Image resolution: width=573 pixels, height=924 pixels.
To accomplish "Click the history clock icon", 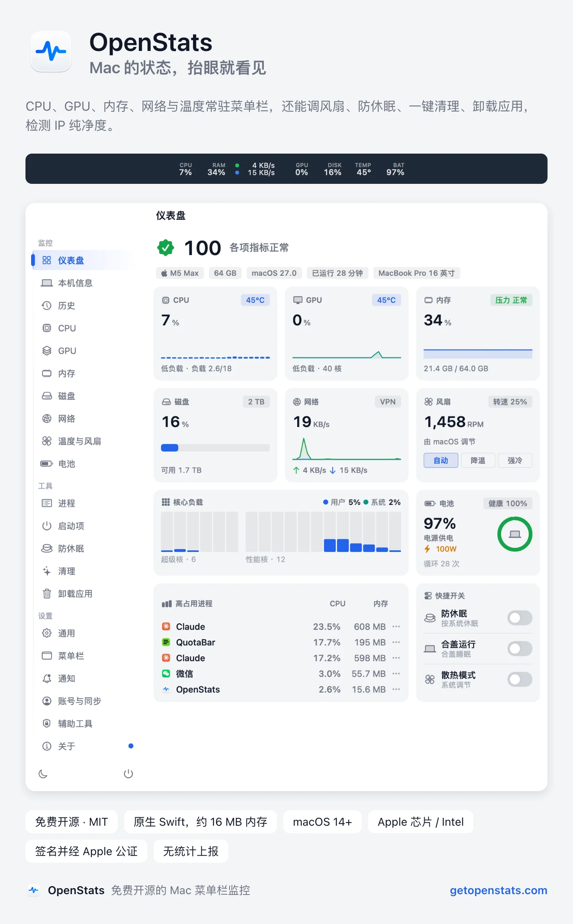I will coord(47,306).
